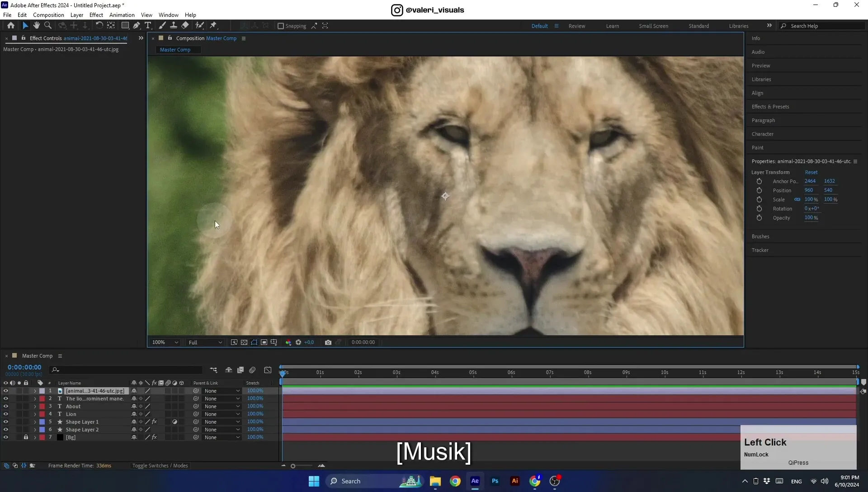The image size is (868, 492).
Task: Select the Clone Stamp tool
Action: click(x=173, y=26)
